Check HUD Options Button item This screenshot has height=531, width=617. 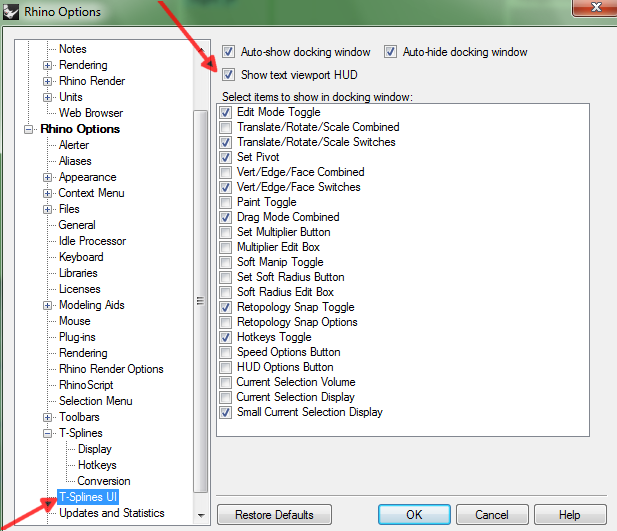click(226, 367)
